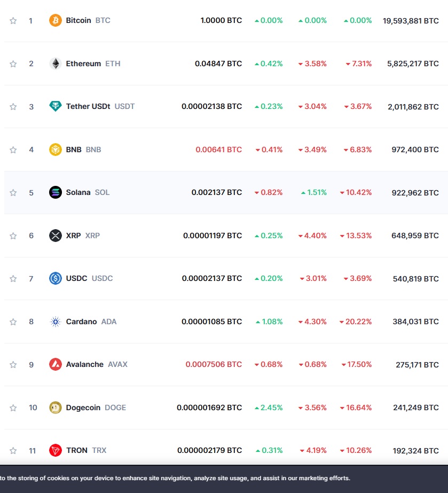The image size is (448, 493).
Task: Click the USDC logo icon
Action: coord(54,278)
